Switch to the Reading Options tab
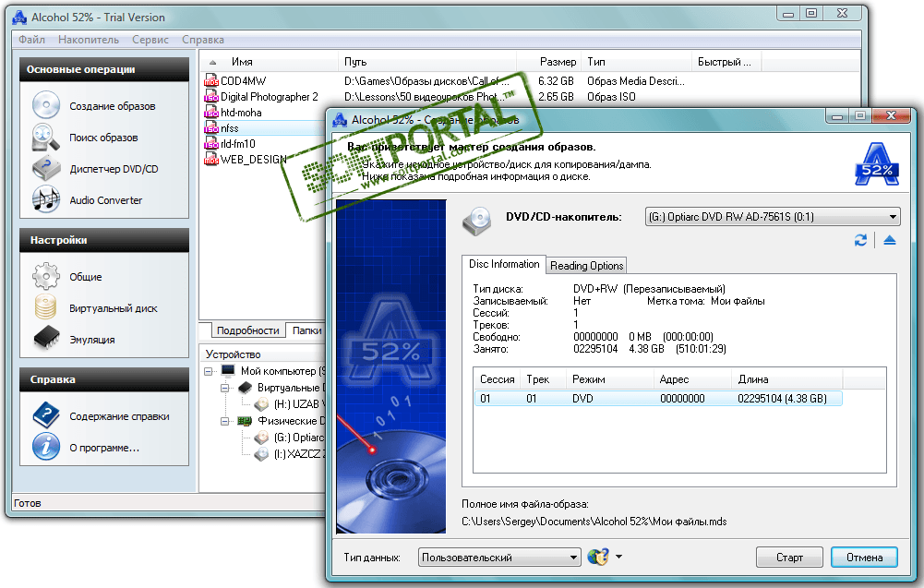Viewport: 924px width, 588px height. (586, 266)
